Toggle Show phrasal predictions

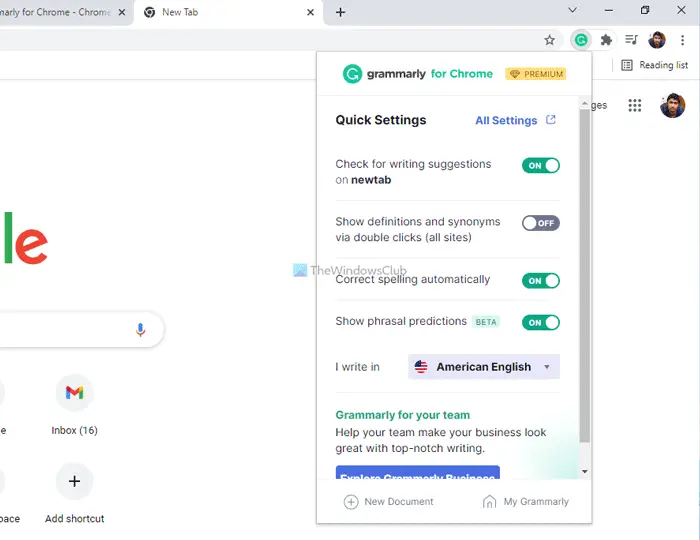pos(541,323)
